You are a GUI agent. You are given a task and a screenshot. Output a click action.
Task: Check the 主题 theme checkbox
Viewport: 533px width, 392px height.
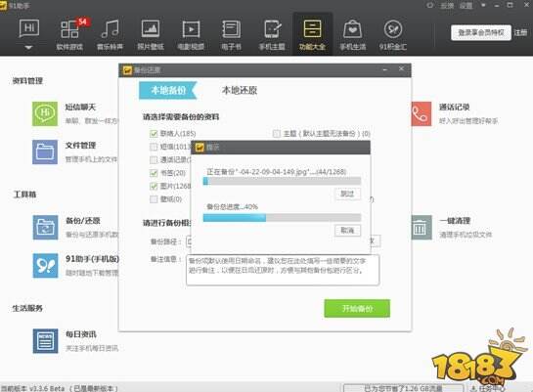[277, 134]
